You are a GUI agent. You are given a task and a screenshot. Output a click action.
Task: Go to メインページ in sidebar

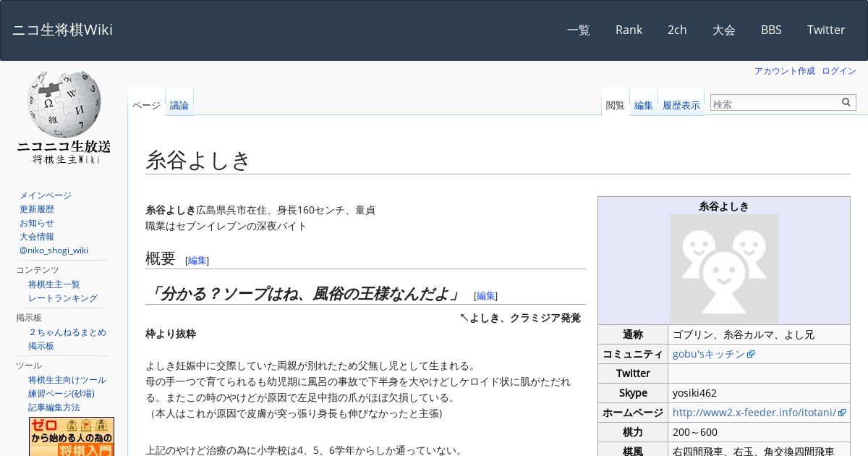click(46, 195)
